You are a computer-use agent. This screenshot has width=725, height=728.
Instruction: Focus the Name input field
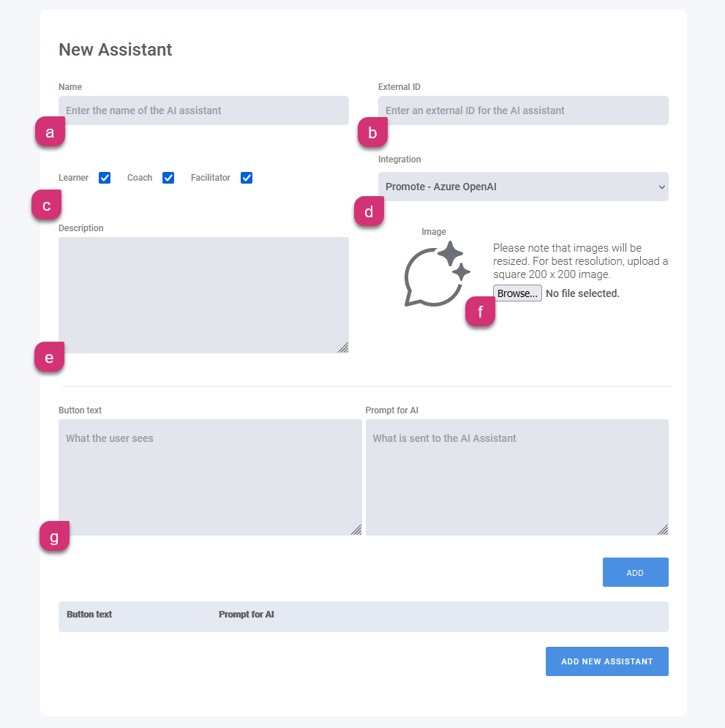pyautogui.click(x=203, y=110)
